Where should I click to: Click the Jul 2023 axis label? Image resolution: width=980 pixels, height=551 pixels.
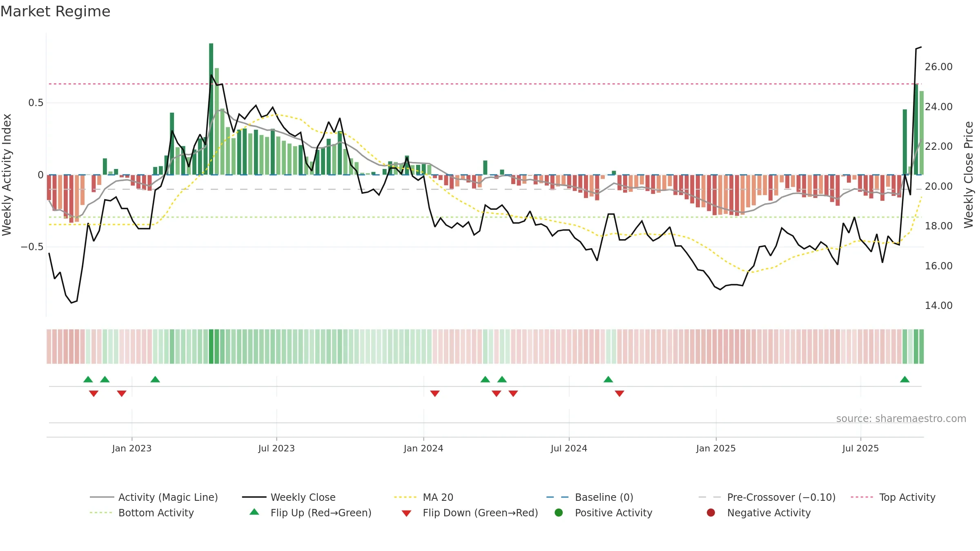[x=276, y=448]
